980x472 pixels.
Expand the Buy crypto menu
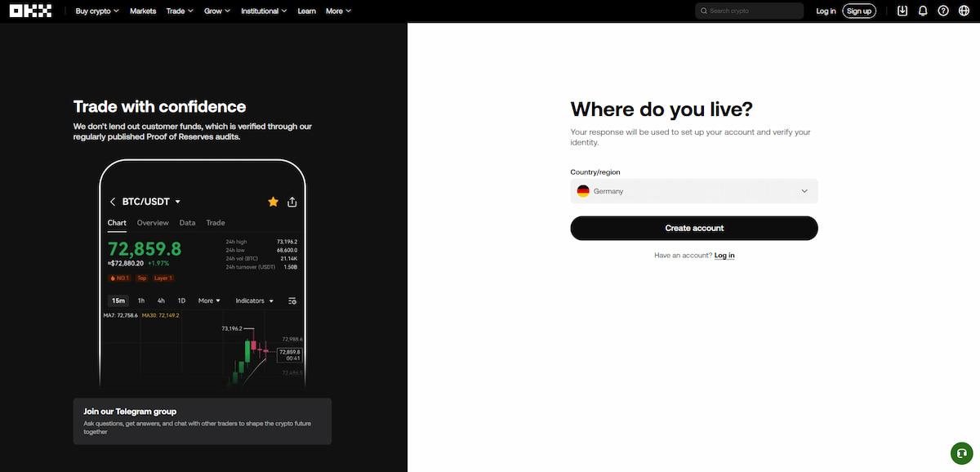point(96,11)
